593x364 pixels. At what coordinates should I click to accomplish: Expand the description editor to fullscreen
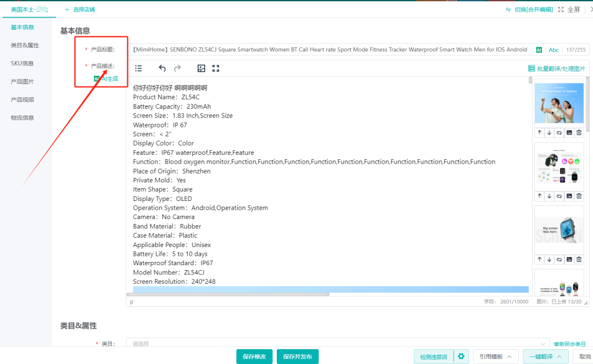pos(216,68)
